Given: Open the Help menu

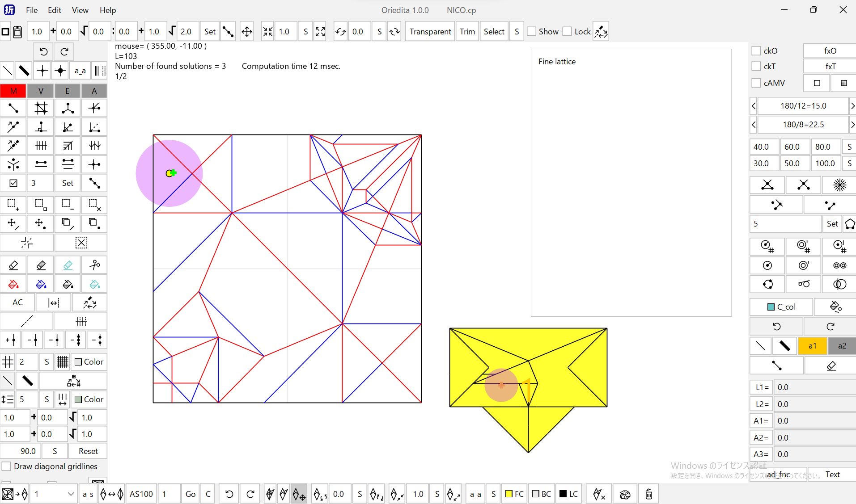Looking at the screenshot, I should click(108, 10).
